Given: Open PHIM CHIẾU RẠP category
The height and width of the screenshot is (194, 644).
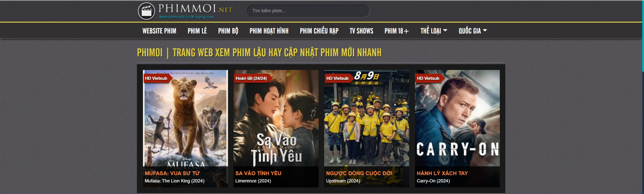Looking at the screenshot, I should 319,31.
